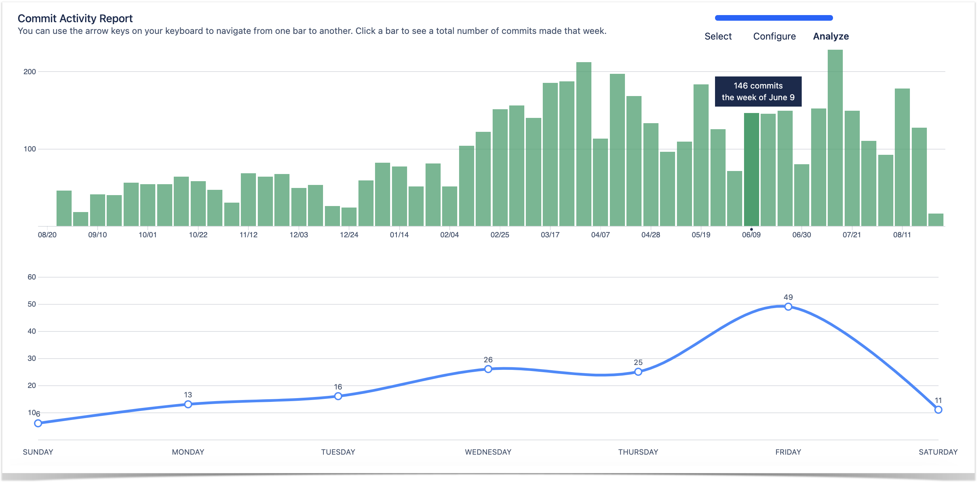Click the 02/25 axis date label

point(499,235)
